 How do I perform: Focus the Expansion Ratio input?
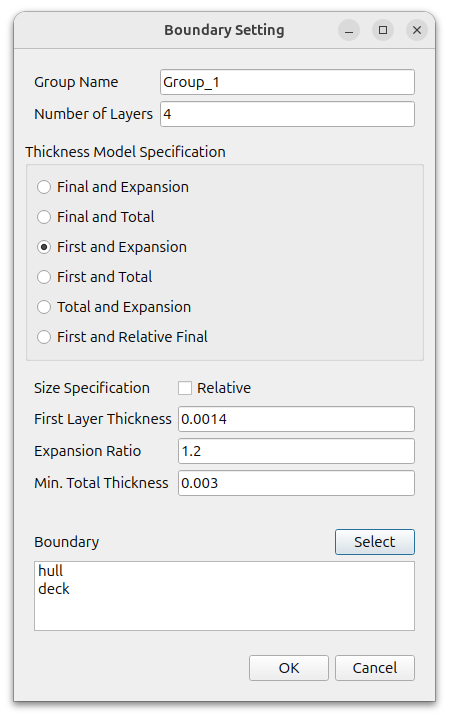coord(296,451)
